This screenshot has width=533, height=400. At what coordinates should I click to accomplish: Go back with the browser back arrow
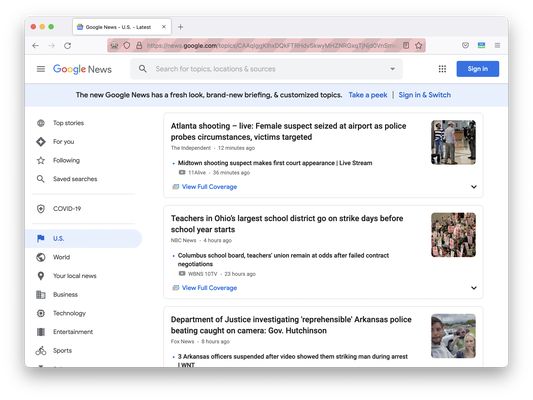(35, 46)
